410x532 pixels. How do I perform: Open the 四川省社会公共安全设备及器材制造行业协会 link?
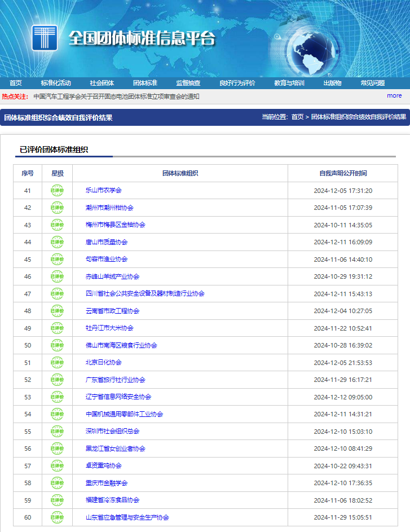[x=145, y=293]
